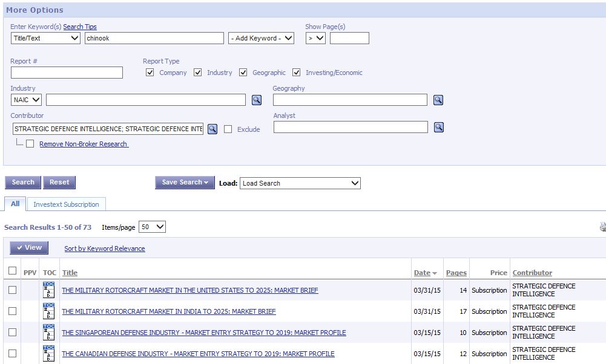
Task: Open the Title/Text keyword field dropdown
Action: 46,38
